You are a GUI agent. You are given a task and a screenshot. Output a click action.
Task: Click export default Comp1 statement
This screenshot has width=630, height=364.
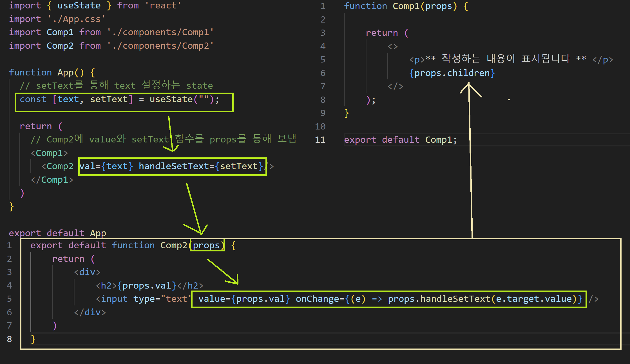[400, 140]
